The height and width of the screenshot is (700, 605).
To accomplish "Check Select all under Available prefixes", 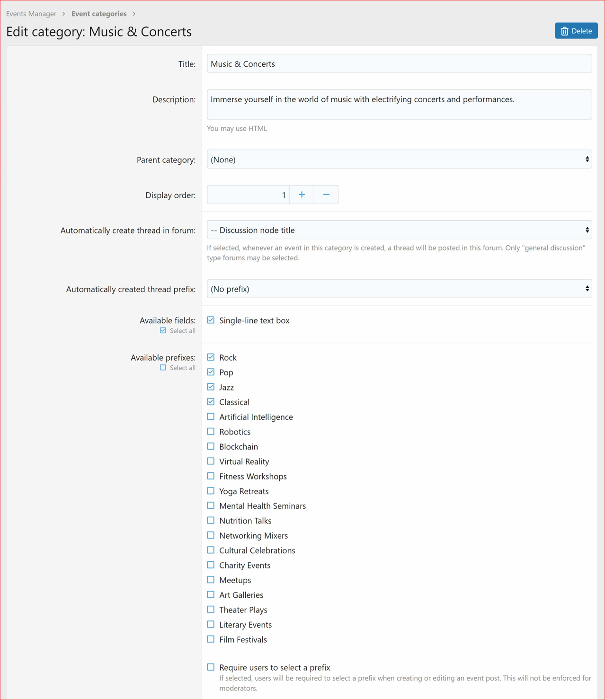I will click(163, 367).
